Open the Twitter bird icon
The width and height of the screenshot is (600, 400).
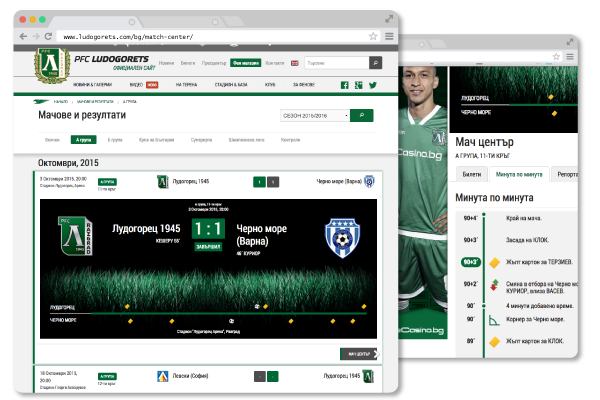point(373,85)
